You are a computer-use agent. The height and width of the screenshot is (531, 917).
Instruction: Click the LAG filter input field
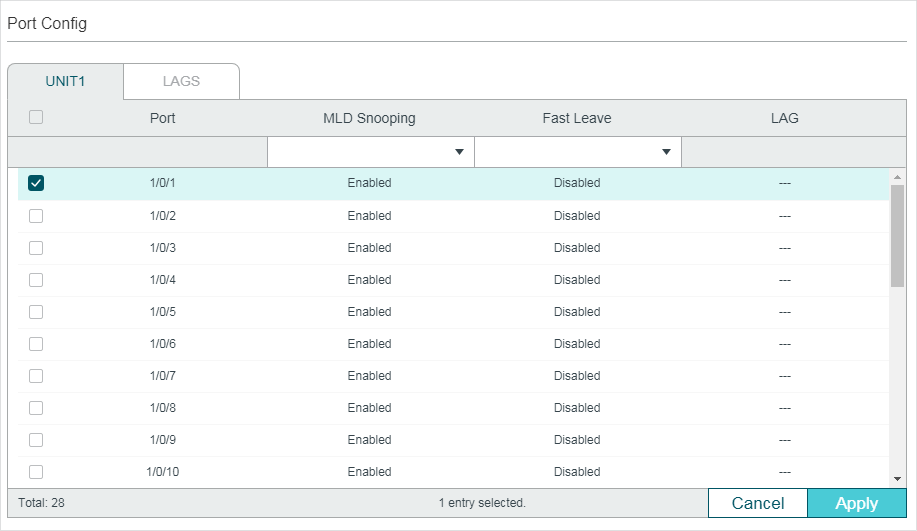[x=784, y=152]
